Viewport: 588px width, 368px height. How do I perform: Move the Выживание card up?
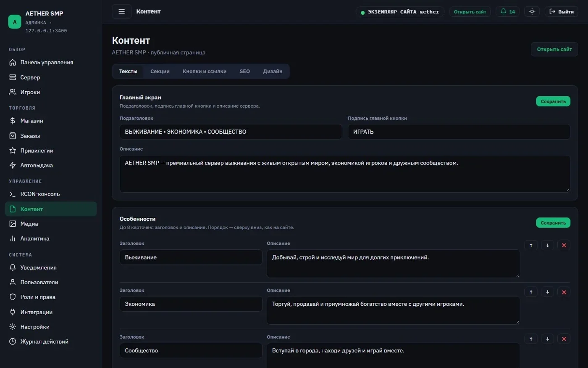531,245
